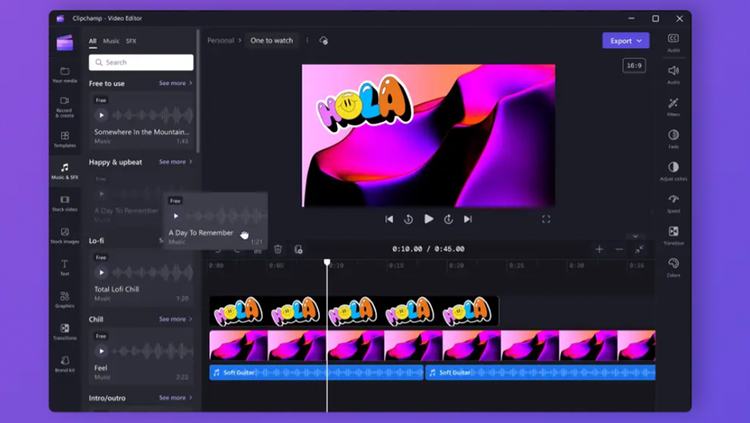Image resolution: width=750 pixels, height=423 pixels.
Task: Open the Transitions sidebar panel
Action: (x=65, y=332)
